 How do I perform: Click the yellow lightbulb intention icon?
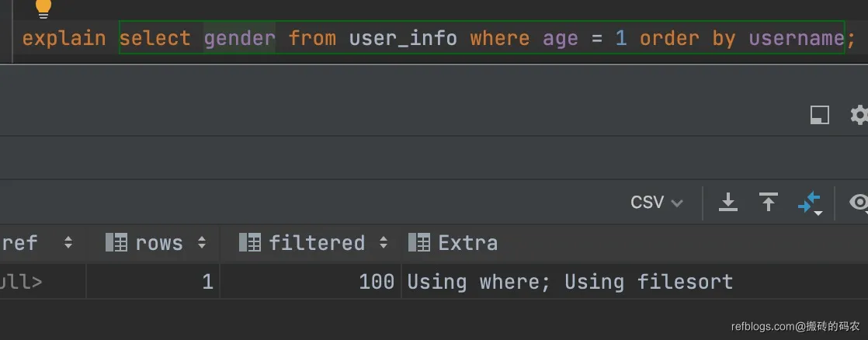tap(43, 8)
